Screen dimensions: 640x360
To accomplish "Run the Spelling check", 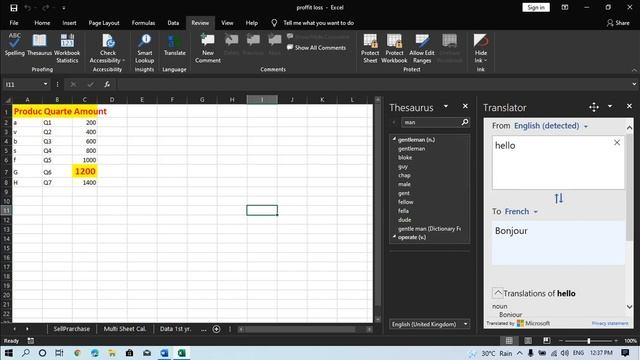I will pos(14,44).
